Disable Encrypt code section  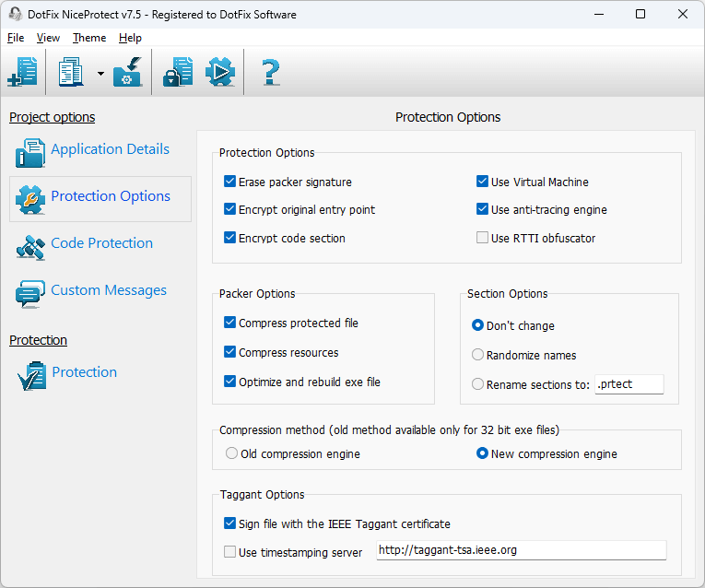tap(229, 238)
